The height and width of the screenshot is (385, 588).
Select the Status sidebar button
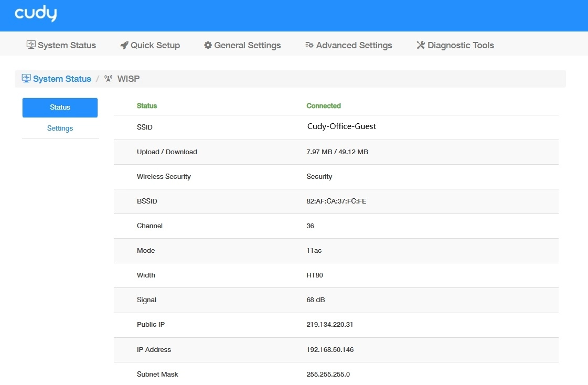pos(60,108)
